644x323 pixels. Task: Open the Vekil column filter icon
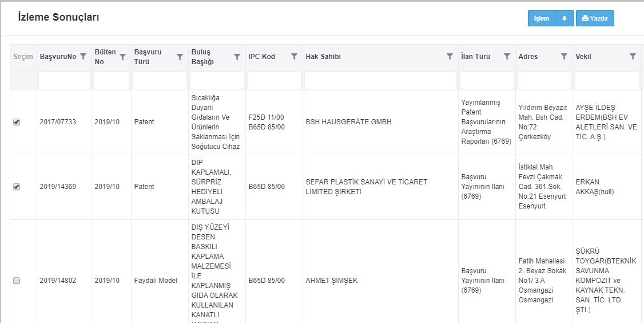pyautogui.click(x=633, y=57)
